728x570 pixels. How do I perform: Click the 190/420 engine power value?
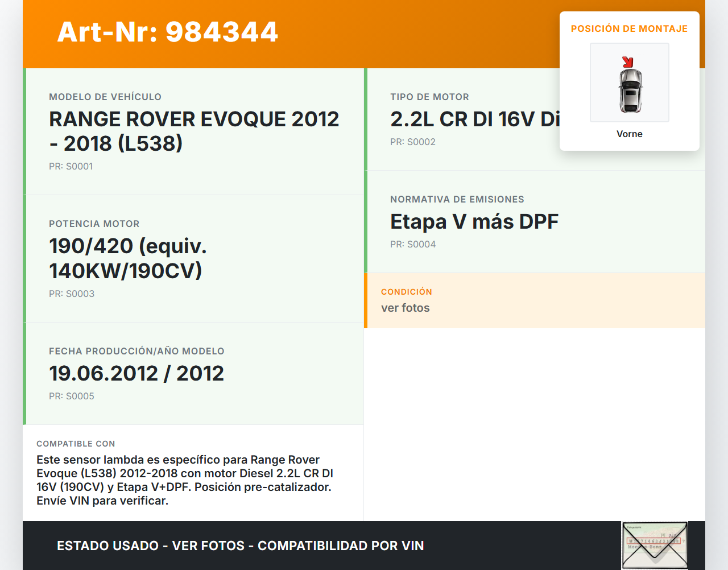pos(128,258)
